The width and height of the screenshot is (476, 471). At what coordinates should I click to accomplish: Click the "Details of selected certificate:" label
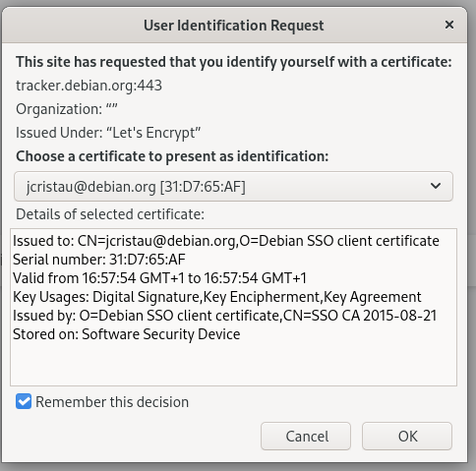click(110, 214)
